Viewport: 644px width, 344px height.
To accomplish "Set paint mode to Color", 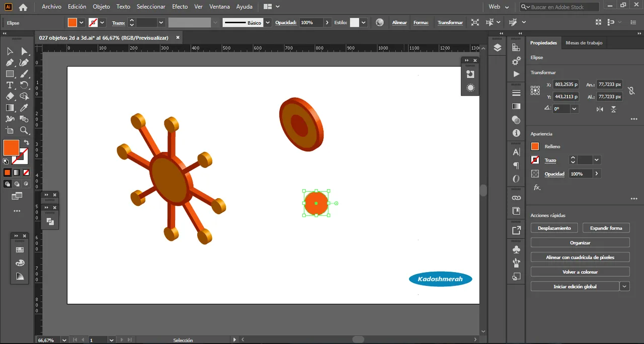I will 7,173.
